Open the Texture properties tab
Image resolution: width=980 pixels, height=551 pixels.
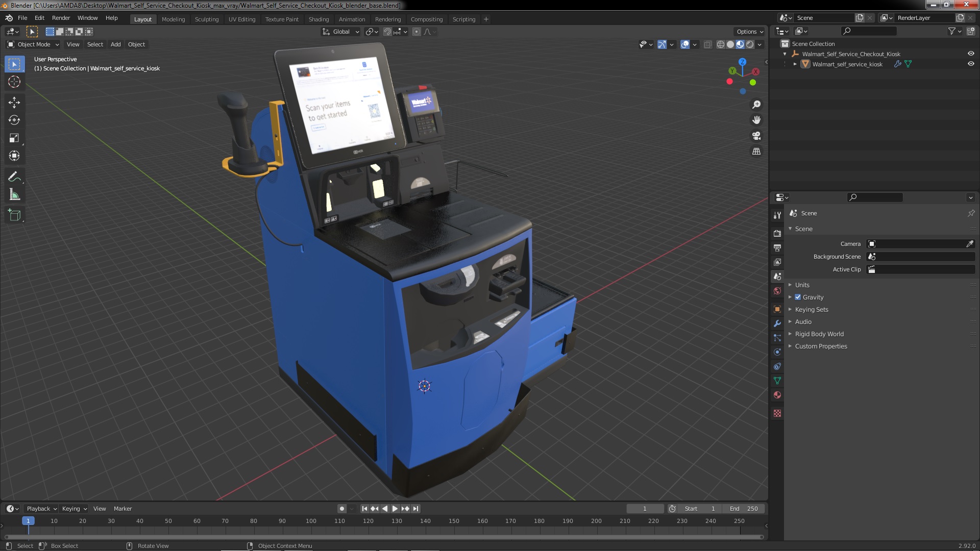[777, 413]
